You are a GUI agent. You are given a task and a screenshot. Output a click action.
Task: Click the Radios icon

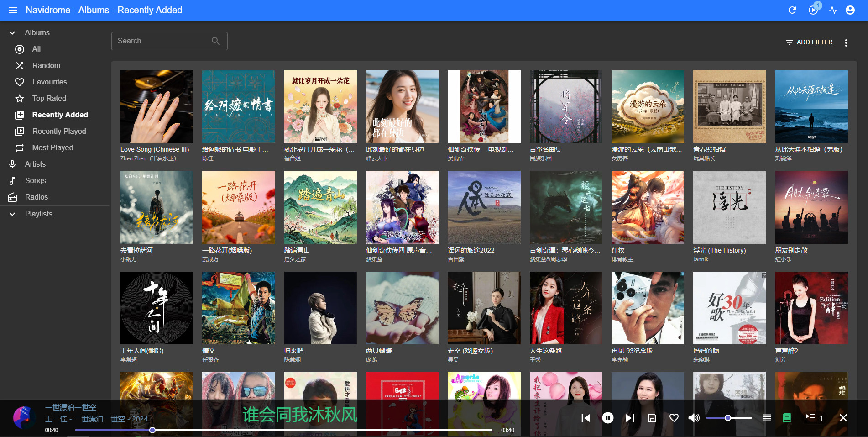click(x=12, y=197)
